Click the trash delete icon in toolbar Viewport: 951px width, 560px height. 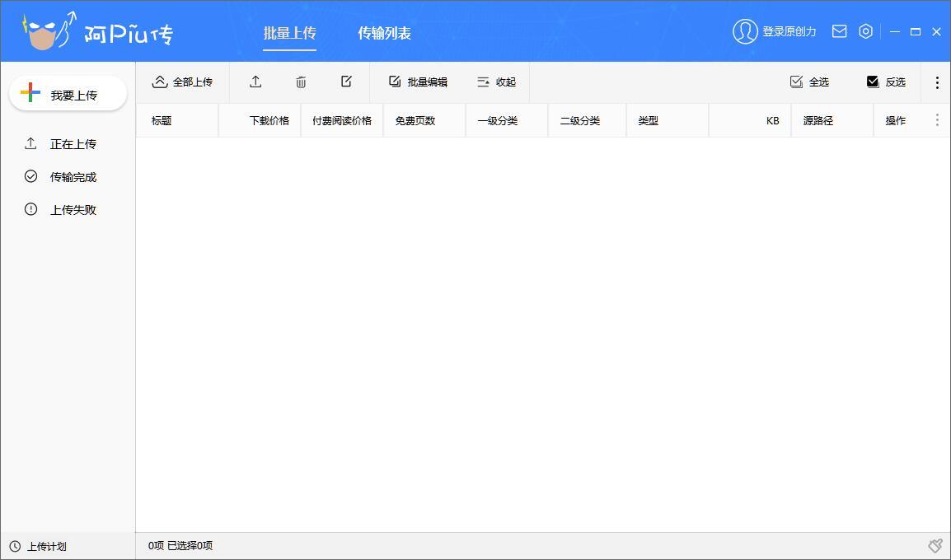(301, 82)
